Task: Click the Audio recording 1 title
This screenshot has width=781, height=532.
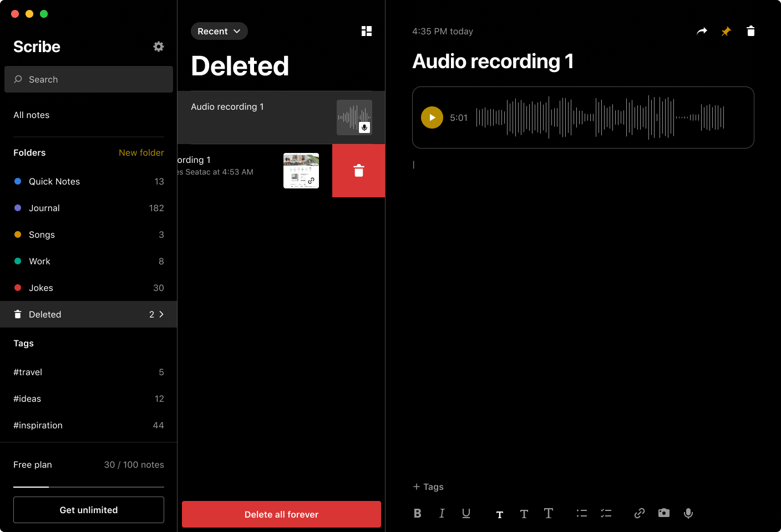Action: pos(493,62)
